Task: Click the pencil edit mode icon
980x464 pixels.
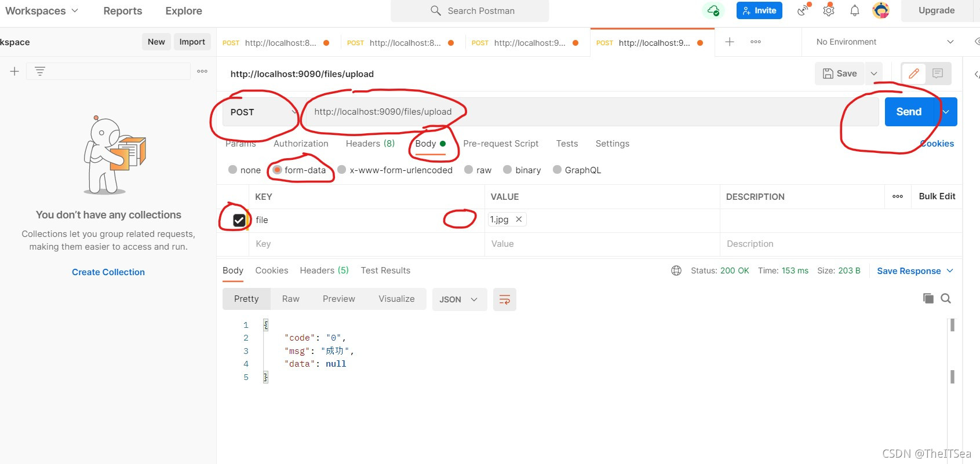Action: 914,74
